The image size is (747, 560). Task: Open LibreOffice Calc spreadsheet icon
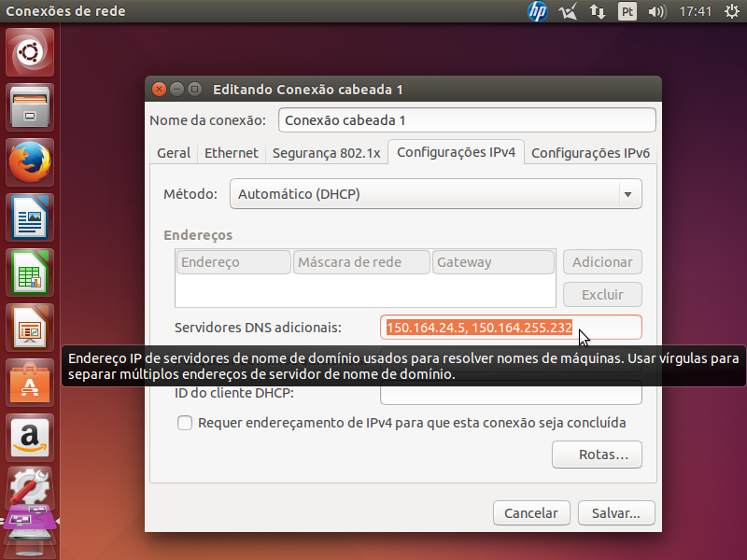[30, 273]
